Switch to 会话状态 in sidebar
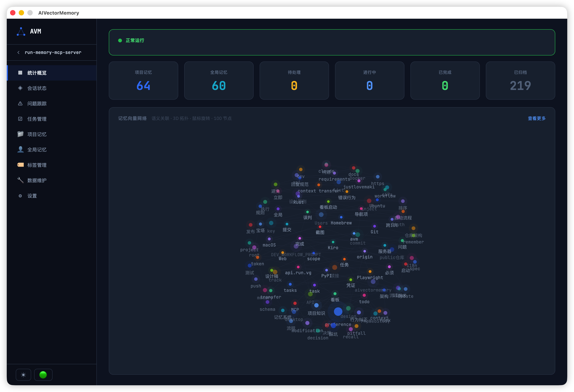 click(37, 88)
